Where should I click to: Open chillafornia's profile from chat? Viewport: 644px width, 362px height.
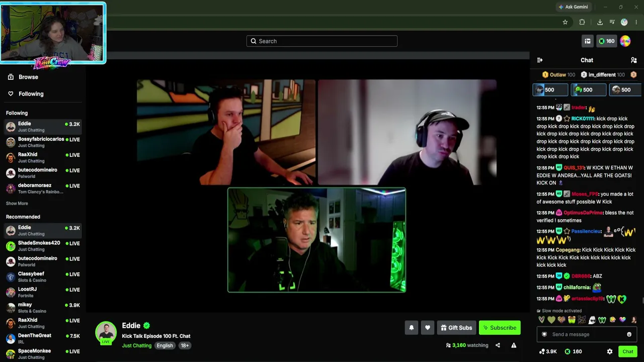(577, 288)
